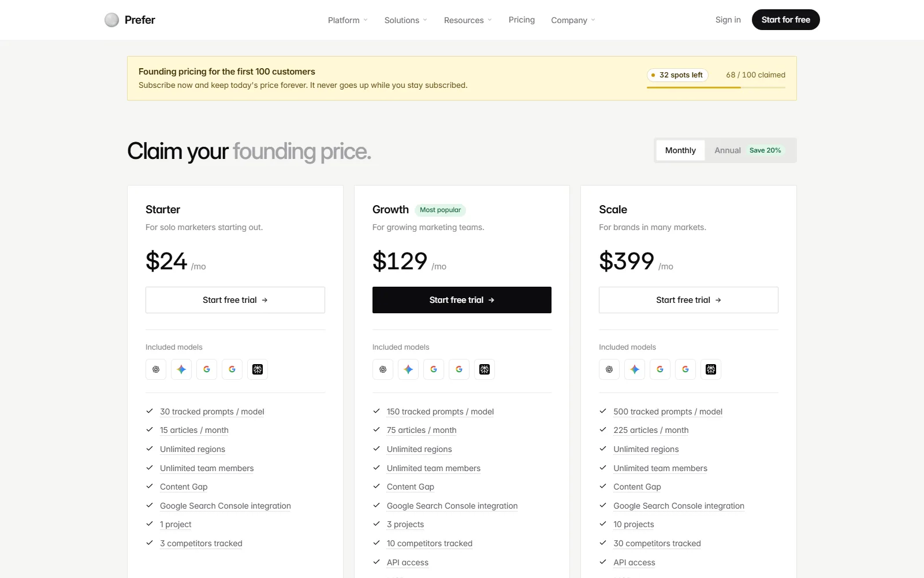Click the Perplexity icon in Growth plan
This screenshot has height=578, width=924.
[x=485, y=369]
